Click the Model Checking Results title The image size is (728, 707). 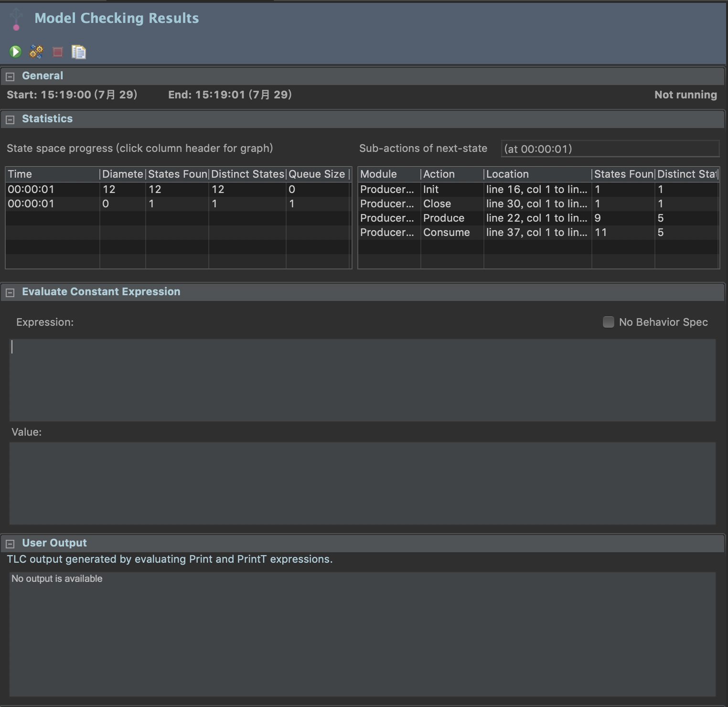[117, 18]
